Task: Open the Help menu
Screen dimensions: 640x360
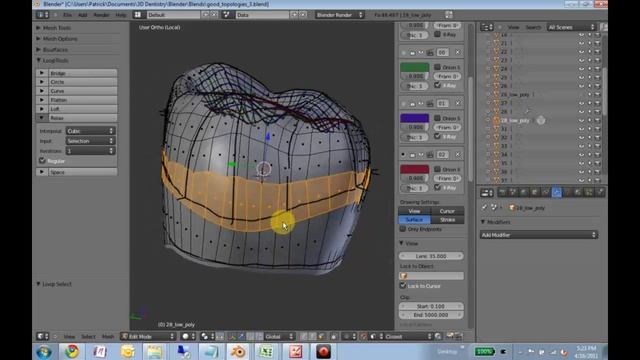Action: point(121,15)
